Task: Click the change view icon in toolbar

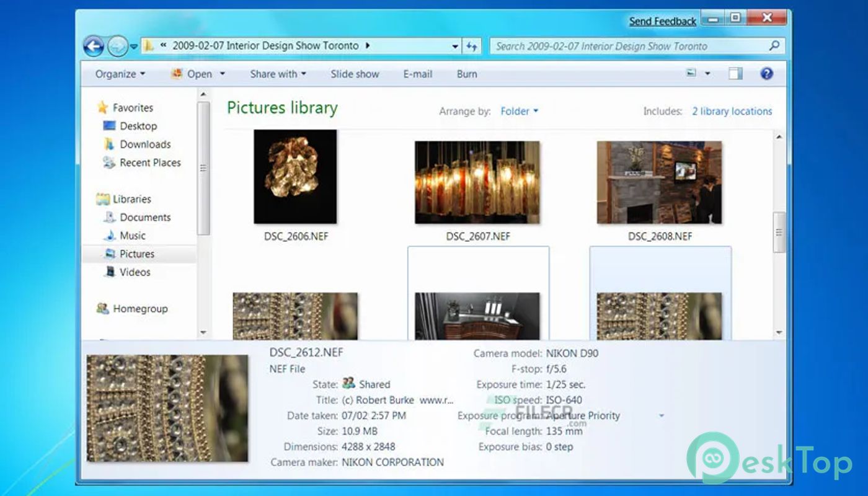Action: tap(691, 74)
